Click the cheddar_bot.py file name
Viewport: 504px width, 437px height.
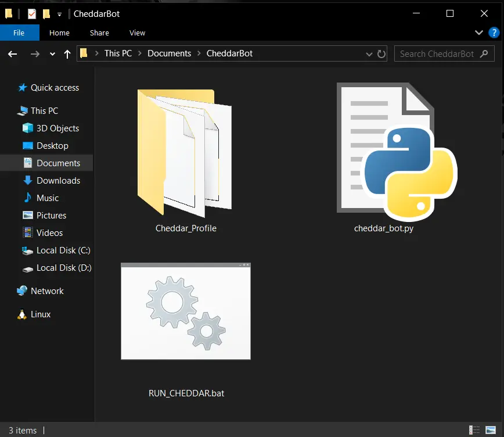(x=384, y=228)
